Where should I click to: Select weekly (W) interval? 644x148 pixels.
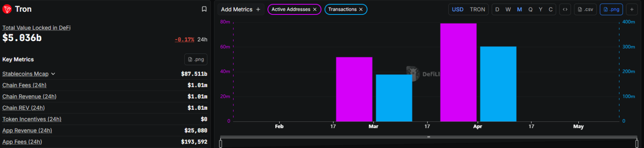508,9
